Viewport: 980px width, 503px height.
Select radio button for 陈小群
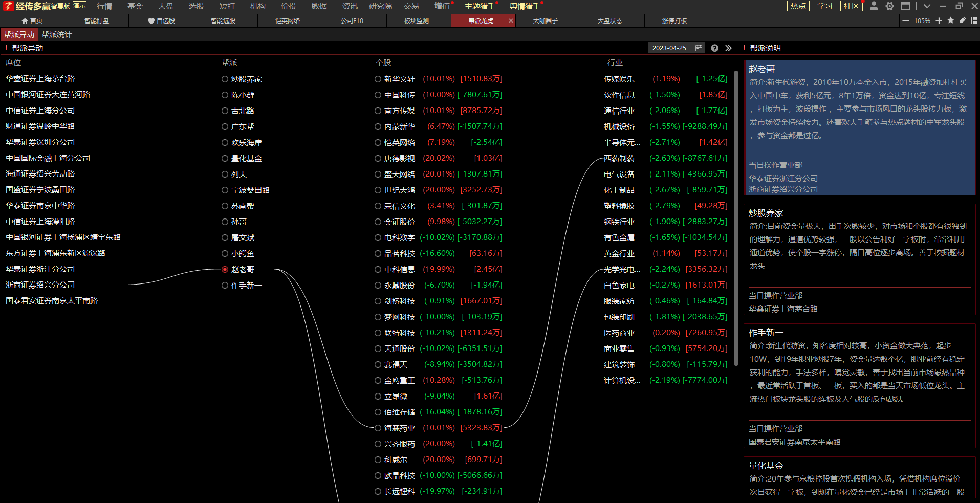pyautogui.click(x=225, y=95)
